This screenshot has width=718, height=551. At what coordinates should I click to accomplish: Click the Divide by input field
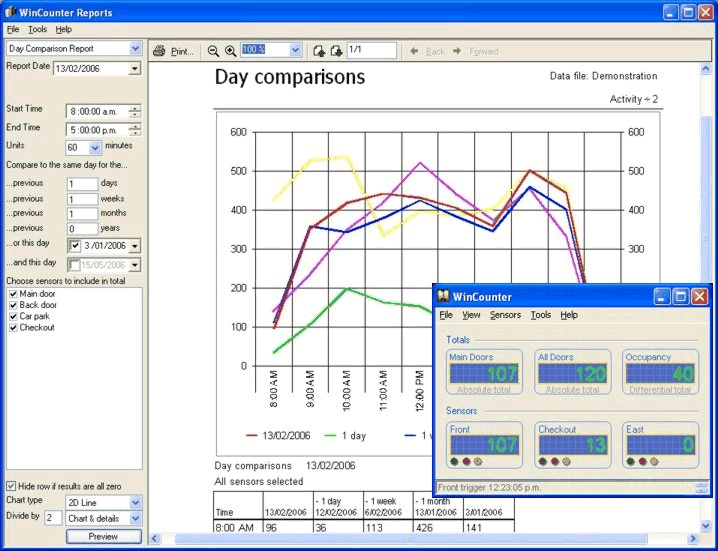coord(53,518)
